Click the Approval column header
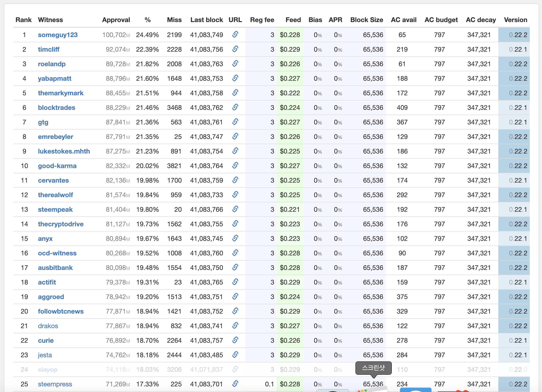The height and width of the screenshot is (392, 542). point(116,20)
